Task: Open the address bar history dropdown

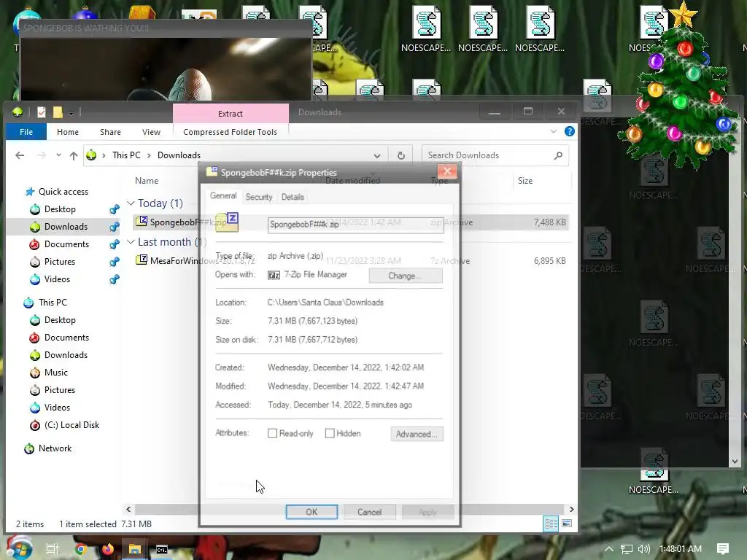Action: (x=377, y=156)
